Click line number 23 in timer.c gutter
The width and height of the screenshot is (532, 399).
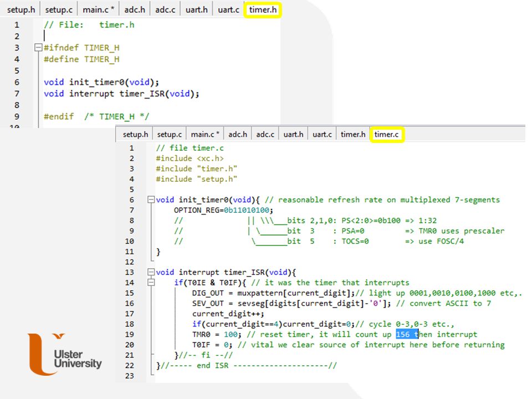(x=130, y=376)
